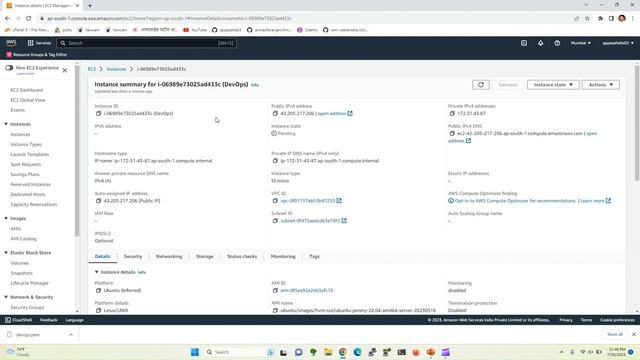Click the refresh instance summary button
Image resolution: width=640 pixels, height=360 pixels.
(481, 84)
